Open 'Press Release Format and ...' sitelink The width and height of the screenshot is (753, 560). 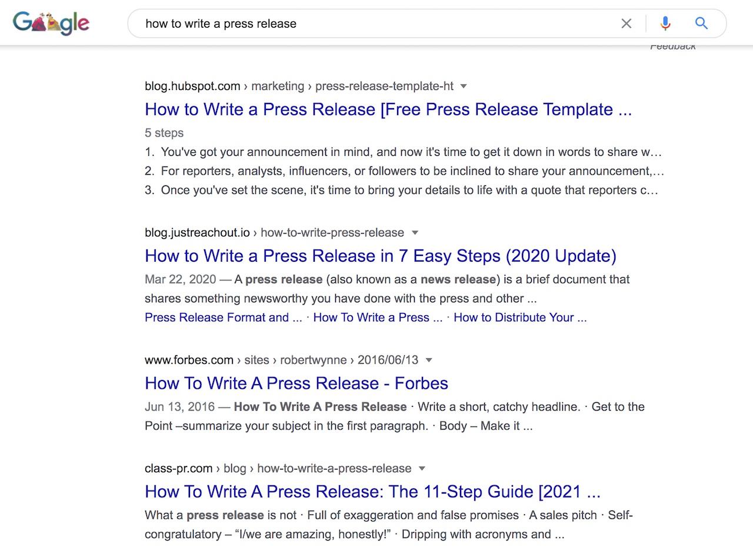[x=224, y=318]
